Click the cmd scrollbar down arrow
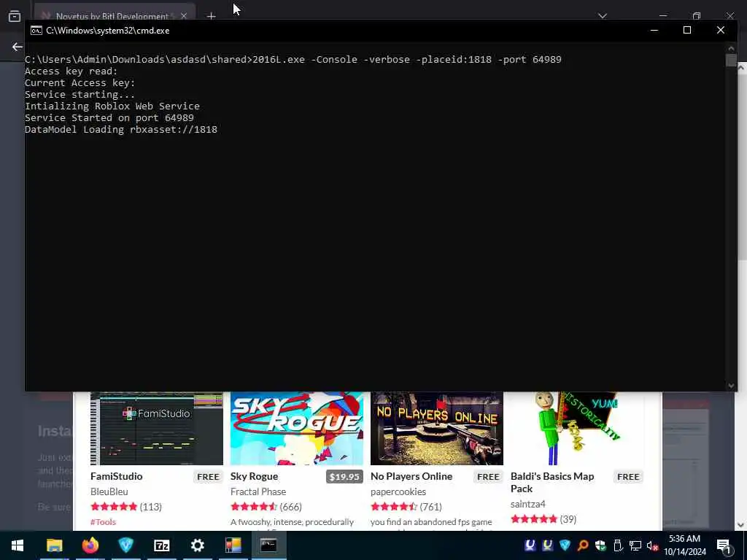The width and height of the screenshot is (747, 560). click(731, 386)
